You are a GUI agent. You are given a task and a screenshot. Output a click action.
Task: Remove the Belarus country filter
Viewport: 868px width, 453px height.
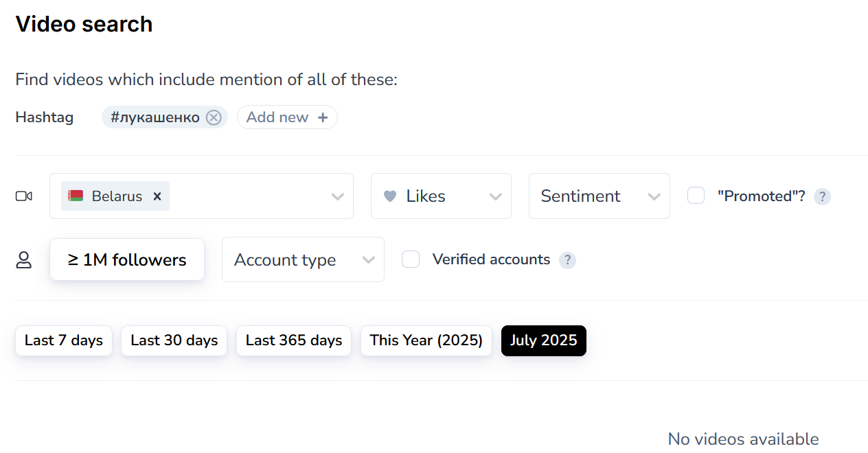coord(157,196)
